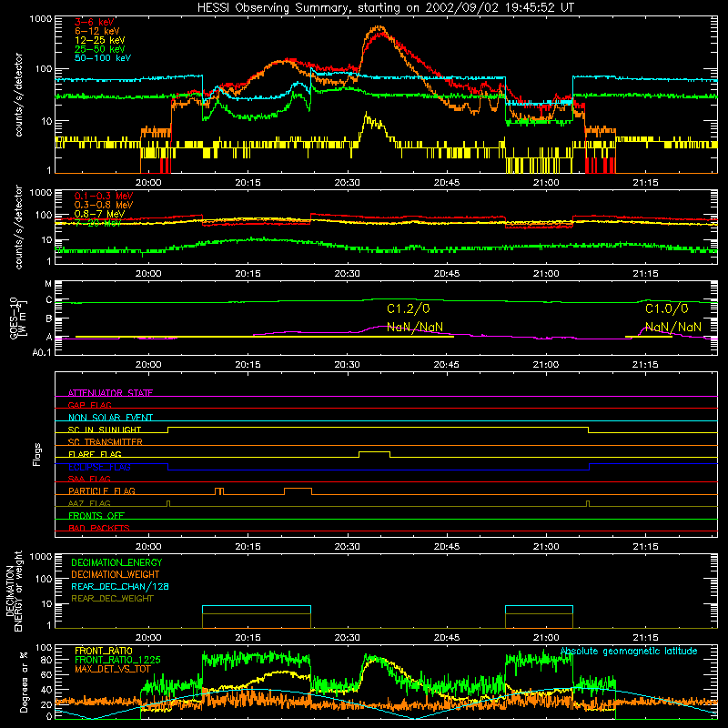728x728 pixels.
Task: Select the FRONTS_OFF flag label
Action: tap(96, 515)
